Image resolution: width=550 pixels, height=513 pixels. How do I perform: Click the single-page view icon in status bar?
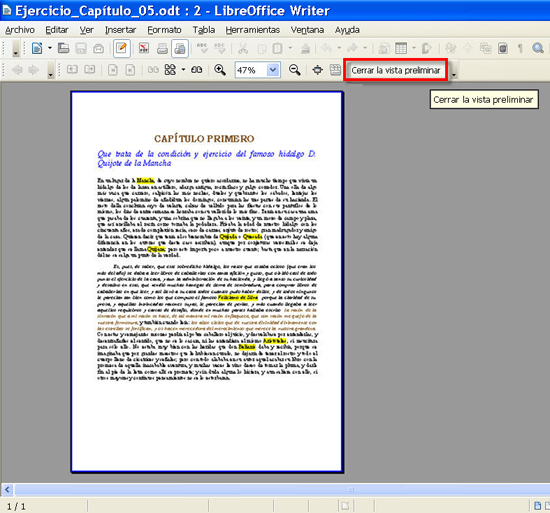click(537, 506)
